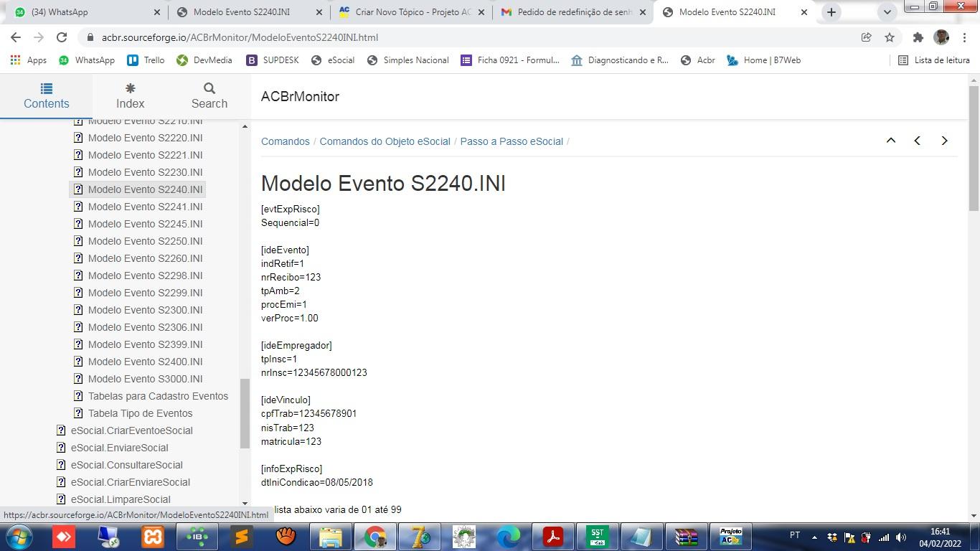Click the PT language indicator in tray

795,535
